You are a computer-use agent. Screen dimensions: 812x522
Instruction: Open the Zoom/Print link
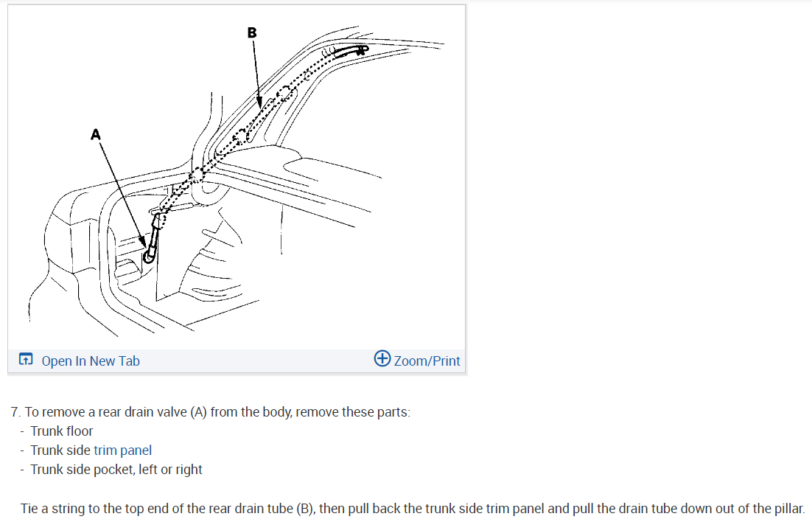(427, 361)
